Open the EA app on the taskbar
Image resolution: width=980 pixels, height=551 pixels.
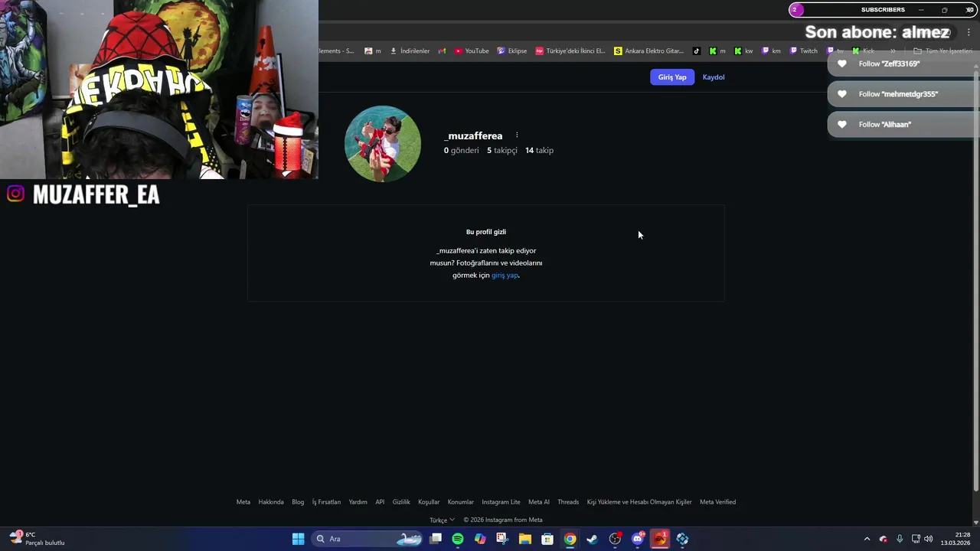660,539
